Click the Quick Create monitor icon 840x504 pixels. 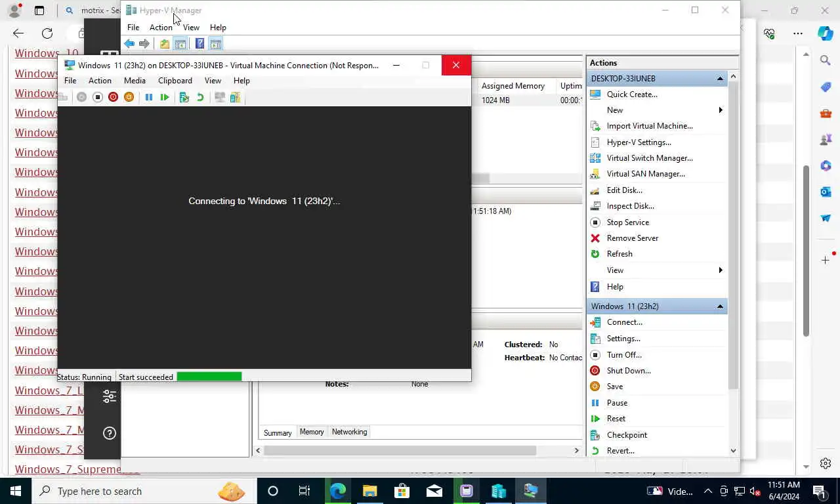coord(595,94)
